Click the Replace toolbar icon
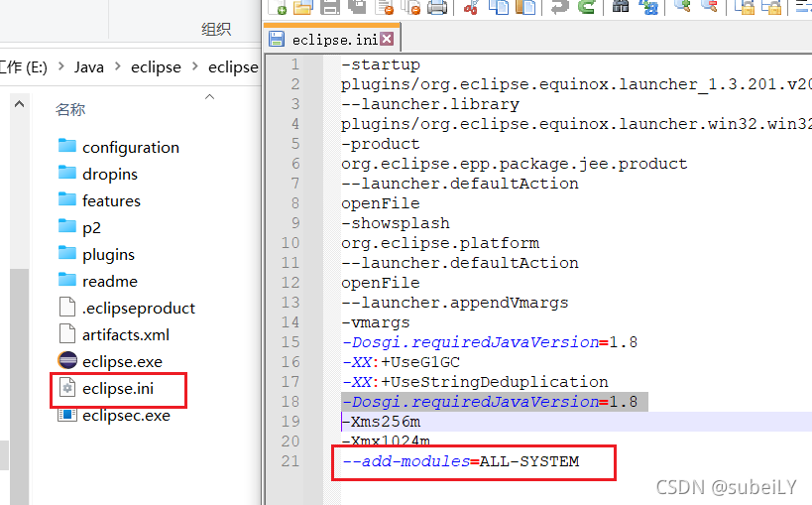Screen dimensions: 812x505 pos(647,7)
